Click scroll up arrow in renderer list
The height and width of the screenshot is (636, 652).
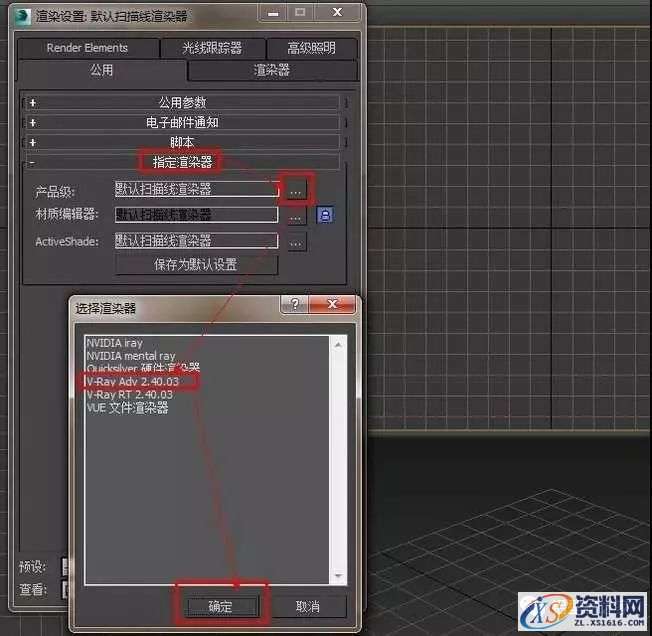(x=338, y=345)
